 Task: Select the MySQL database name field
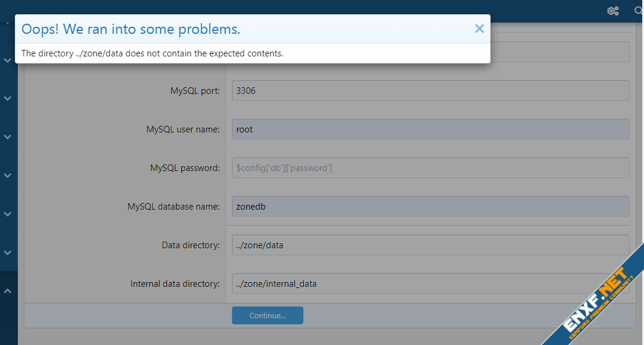click(x=430, y=207)
